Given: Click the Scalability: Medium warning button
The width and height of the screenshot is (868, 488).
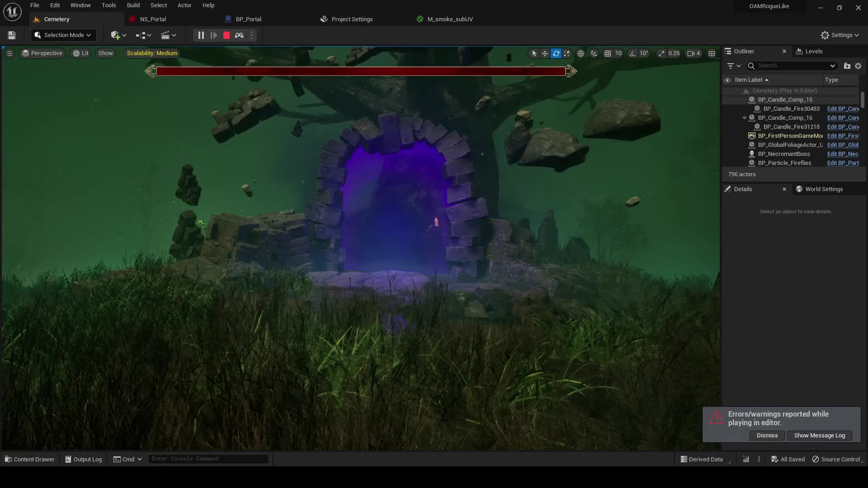Looking at the screenshot, I should 152,53.
